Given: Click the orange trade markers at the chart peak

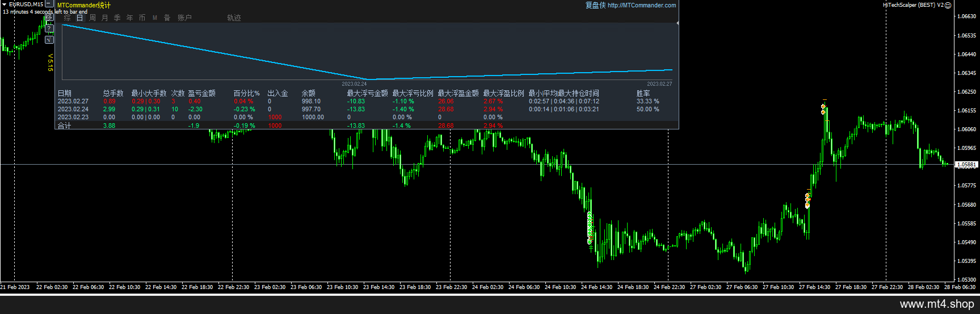Looking at the screenshot, I should 823,108.
